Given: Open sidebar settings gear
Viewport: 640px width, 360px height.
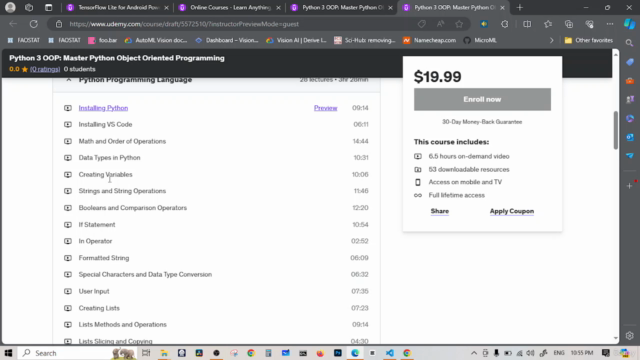Looking at the screenshot, I should coord(629,336).
